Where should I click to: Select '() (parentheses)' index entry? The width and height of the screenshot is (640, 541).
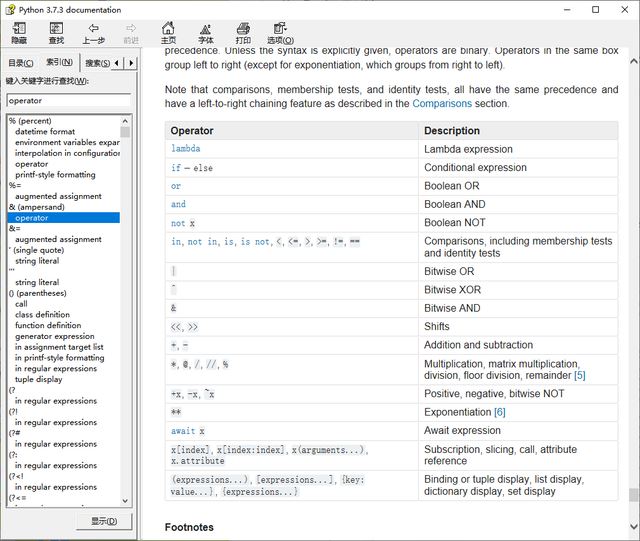click(x=38, y=293)
